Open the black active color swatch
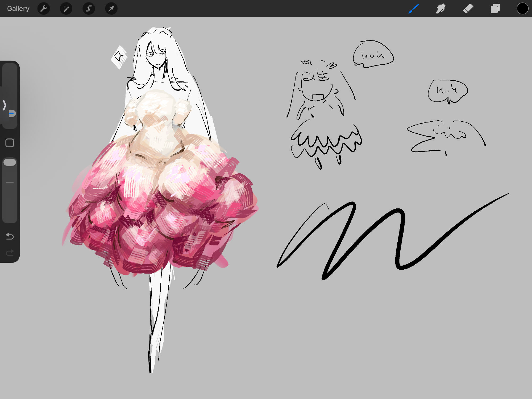Screen dimensions: 532x399 (522, 9)
